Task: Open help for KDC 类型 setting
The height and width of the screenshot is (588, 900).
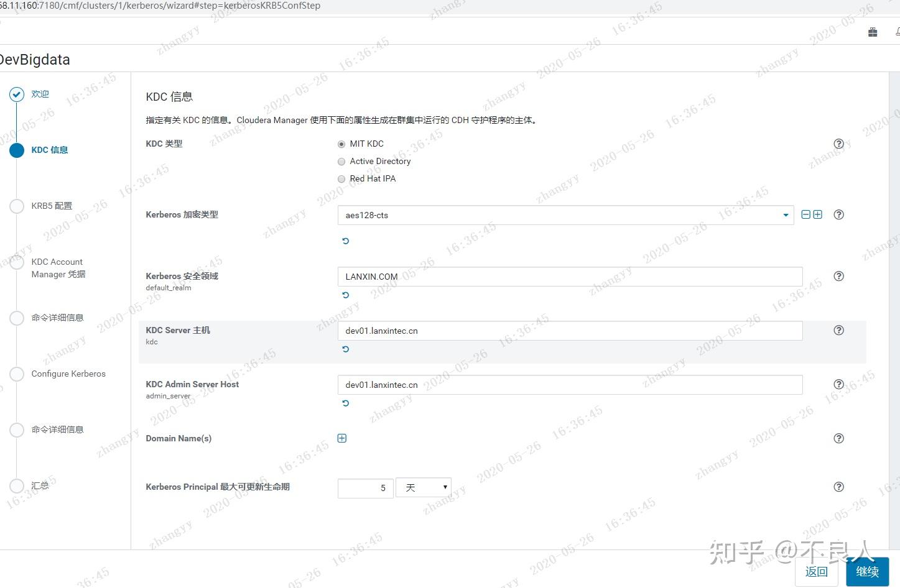Action: [x=838, y=144]
